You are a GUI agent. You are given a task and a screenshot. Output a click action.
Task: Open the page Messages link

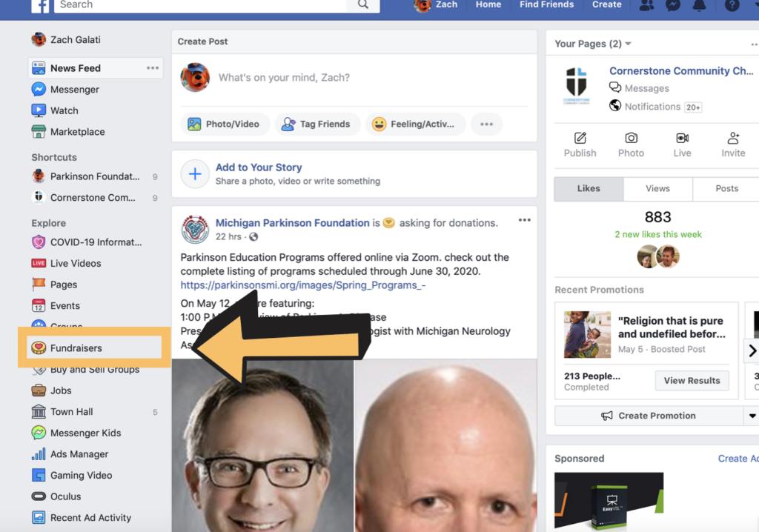[639, 88]
